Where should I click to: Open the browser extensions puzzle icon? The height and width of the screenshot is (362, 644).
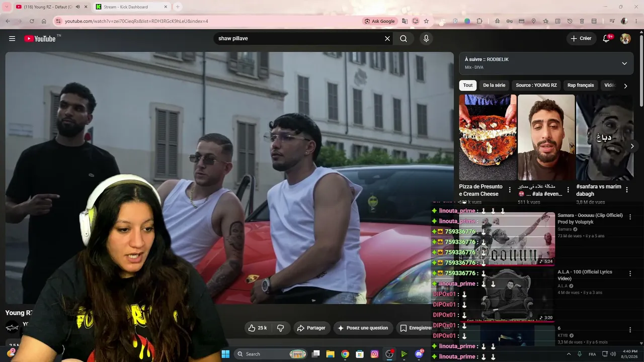[x=479, y=21]
